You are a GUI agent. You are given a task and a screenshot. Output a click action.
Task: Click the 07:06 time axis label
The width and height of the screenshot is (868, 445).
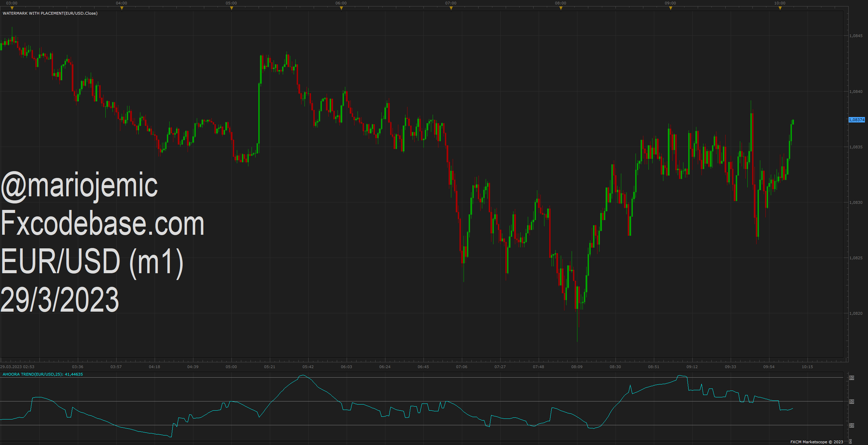pyautogui.click(x=462, y=367)
